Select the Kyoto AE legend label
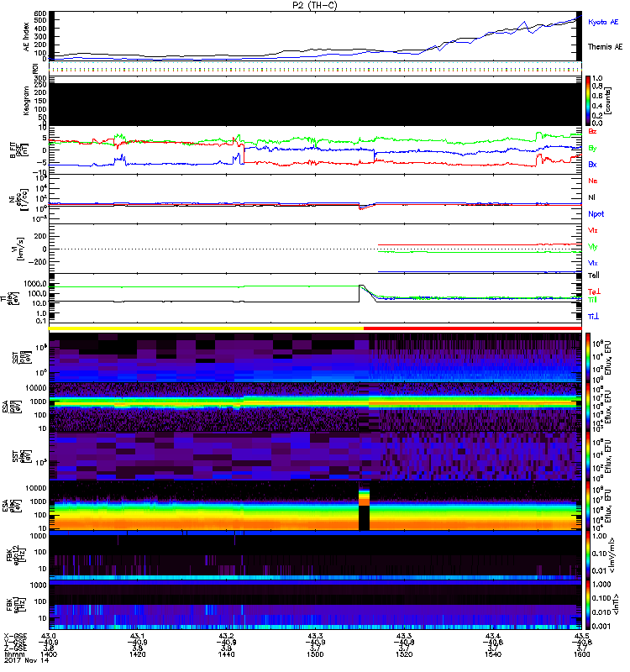Viewport: 630px width, 672px height. click(x=603, y=22)
